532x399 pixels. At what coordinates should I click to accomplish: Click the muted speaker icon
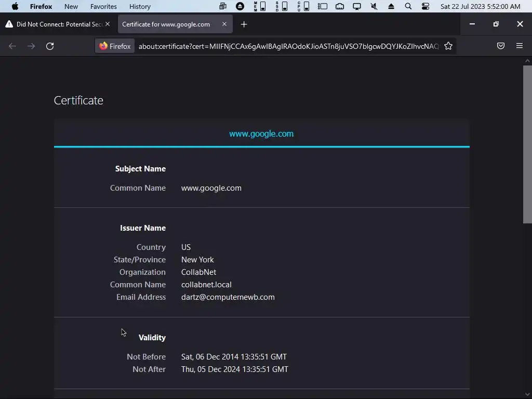(374, 6)
